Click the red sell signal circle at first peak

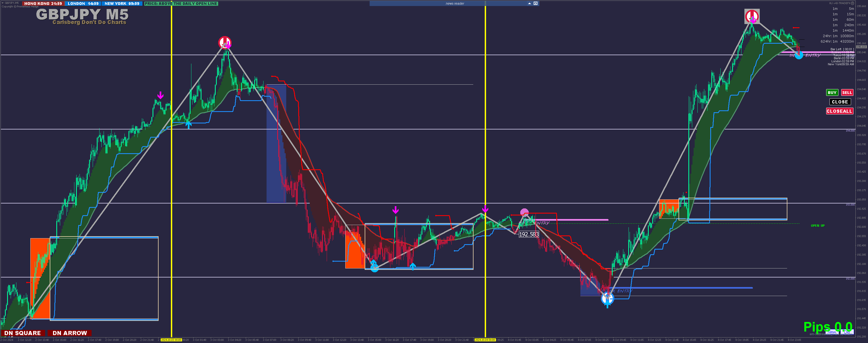(x=225, y=42)
